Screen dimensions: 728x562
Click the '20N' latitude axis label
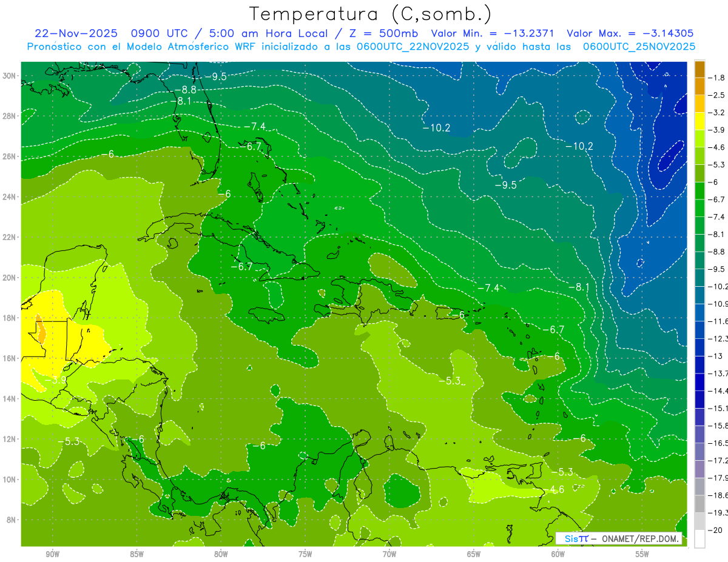tap(8, 278)
